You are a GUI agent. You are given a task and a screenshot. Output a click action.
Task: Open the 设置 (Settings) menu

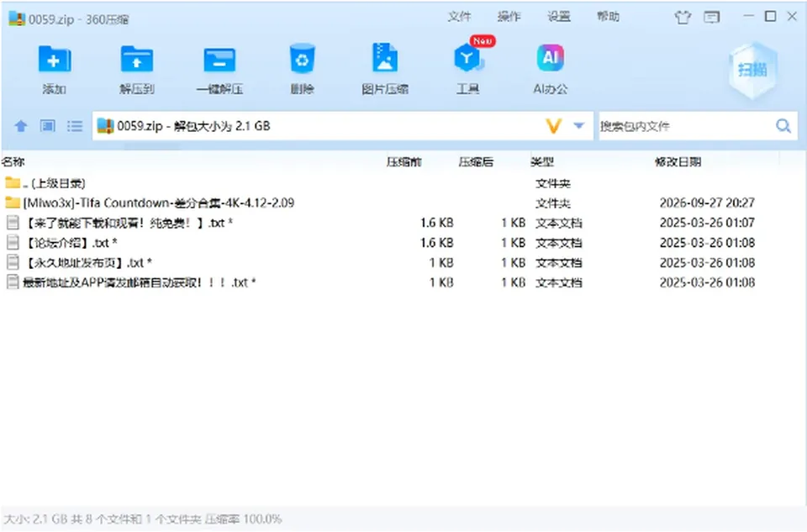click(x=558, y=17)
